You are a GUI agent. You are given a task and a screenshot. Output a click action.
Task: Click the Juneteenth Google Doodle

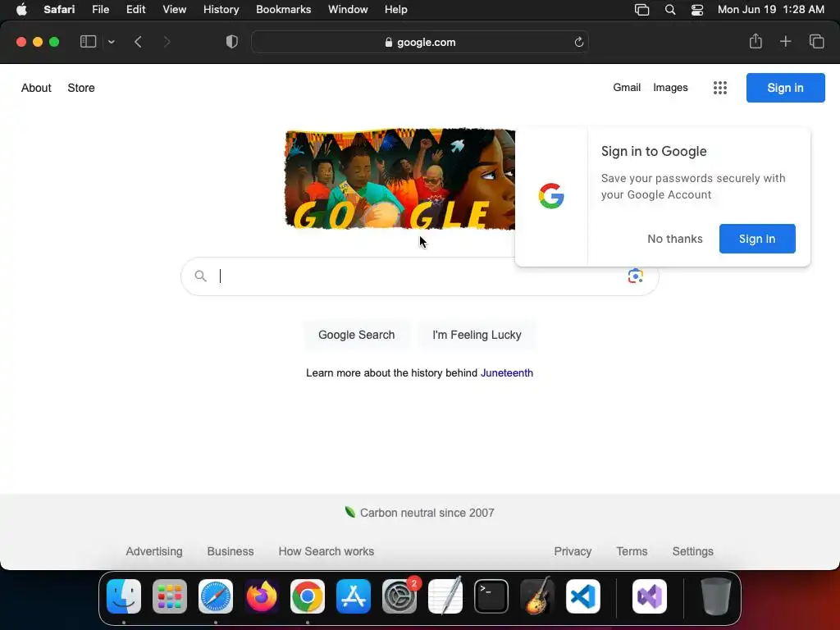tap(399, 179)
